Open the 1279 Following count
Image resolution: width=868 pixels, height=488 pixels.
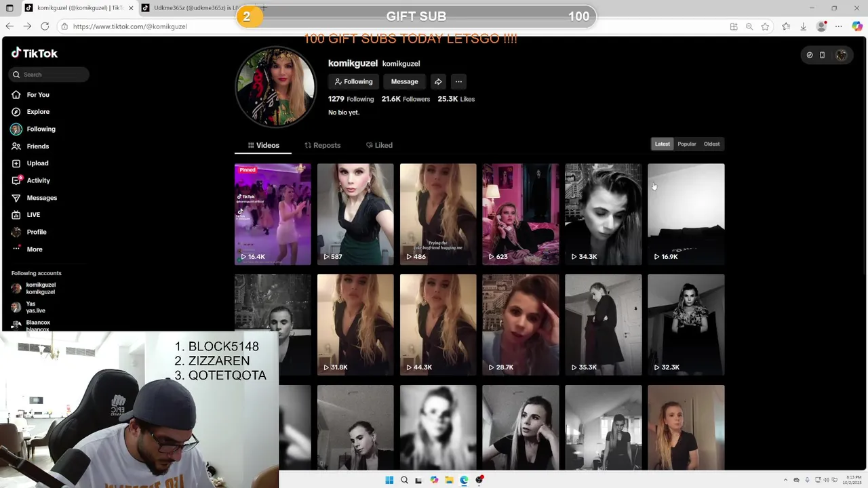(x=351, y=99)
